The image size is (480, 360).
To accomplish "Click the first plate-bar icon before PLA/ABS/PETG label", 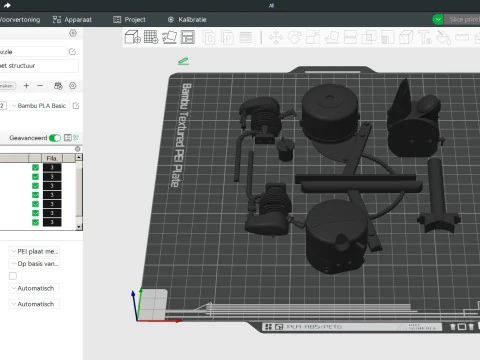I will (x=268, y=327).
